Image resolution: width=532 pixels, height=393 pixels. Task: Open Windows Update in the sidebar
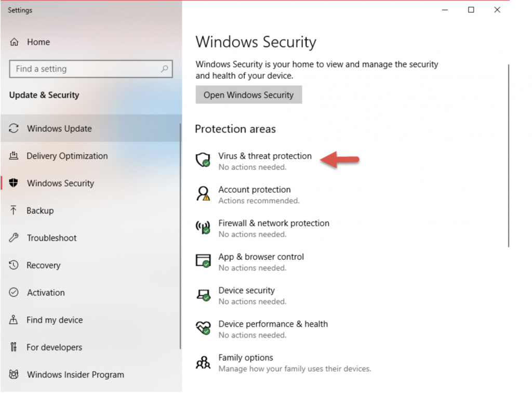coord(59,128)
